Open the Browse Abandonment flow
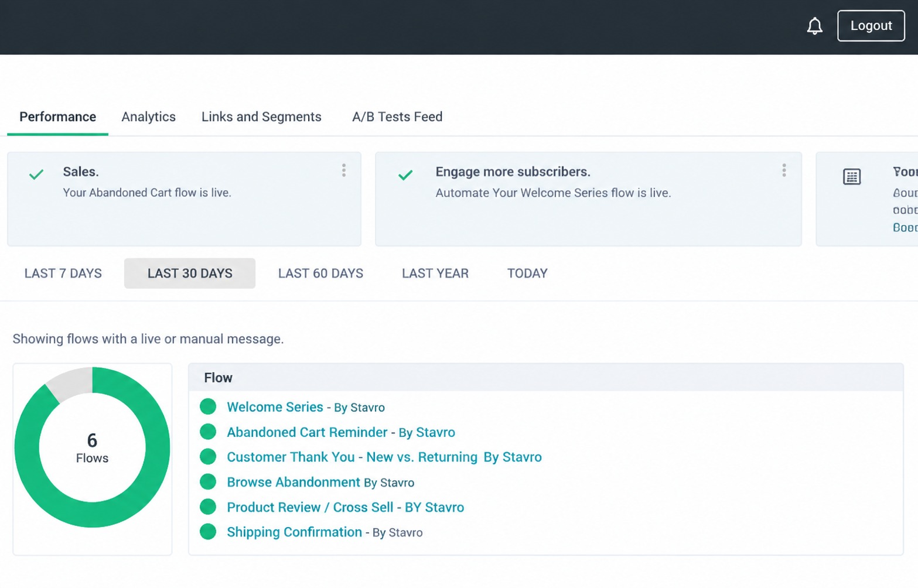Screen dimensions: 918x588 point(294,482)
